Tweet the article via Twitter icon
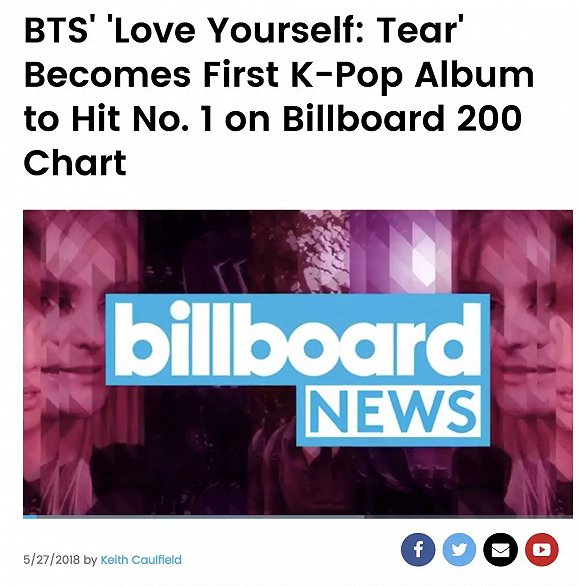This screenshot has width=580, height=586. pos(459,550)
